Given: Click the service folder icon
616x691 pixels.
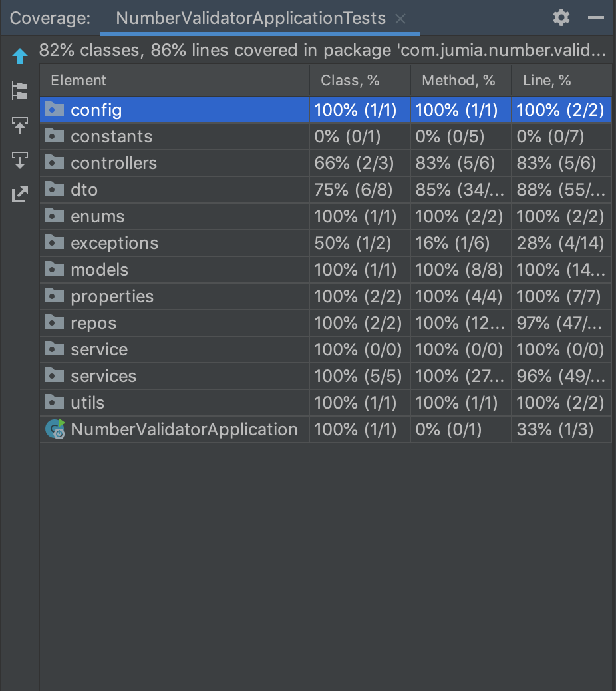Looking at the screenshot, I should coord(55,348).
